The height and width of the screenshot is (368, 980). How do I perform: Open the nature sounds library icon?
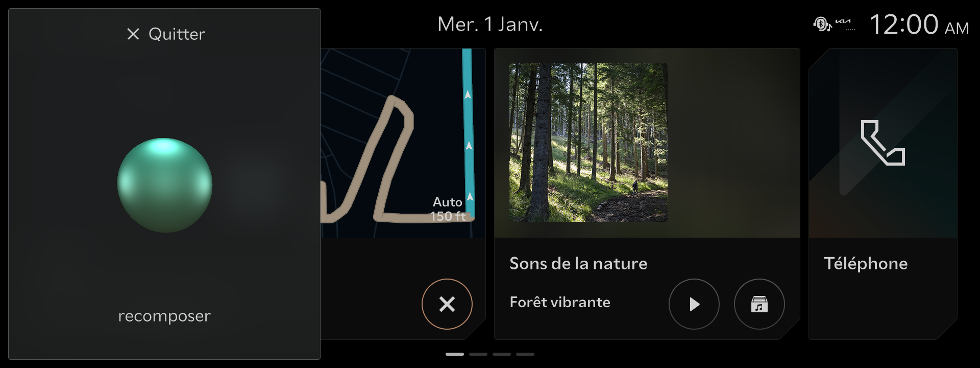click(x=759, y=304)
